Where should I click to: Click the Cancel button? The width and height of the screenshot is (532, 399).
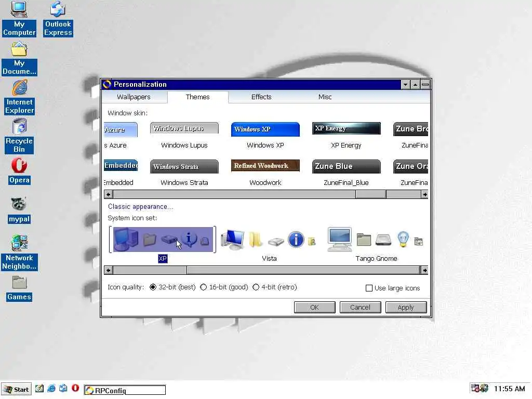[x=361, y=308]
